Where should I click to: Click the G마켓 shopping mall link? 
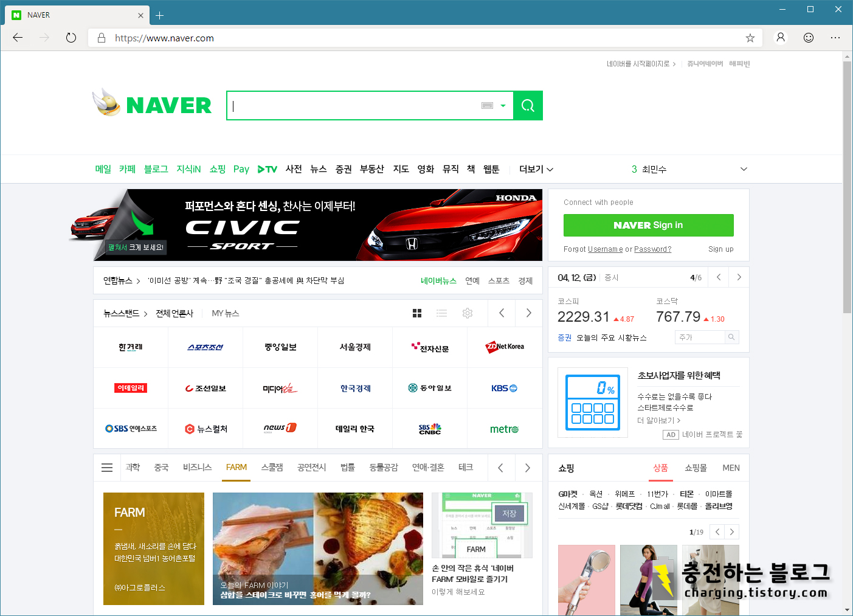tap(568, 494)
